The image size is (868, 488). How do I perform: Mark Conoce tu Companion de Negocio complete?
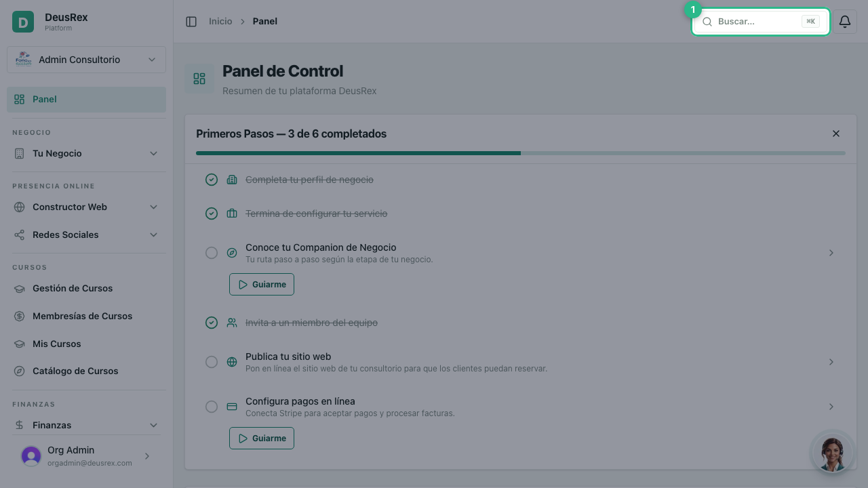pos(212,253)
